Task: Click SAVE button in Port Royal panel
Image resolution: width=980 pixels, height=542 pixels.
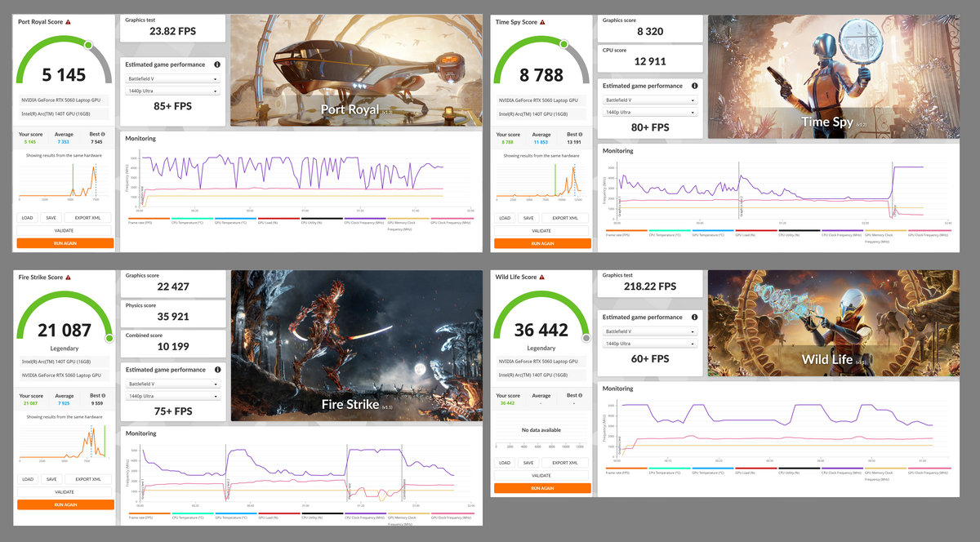Action: pos(51,218)
